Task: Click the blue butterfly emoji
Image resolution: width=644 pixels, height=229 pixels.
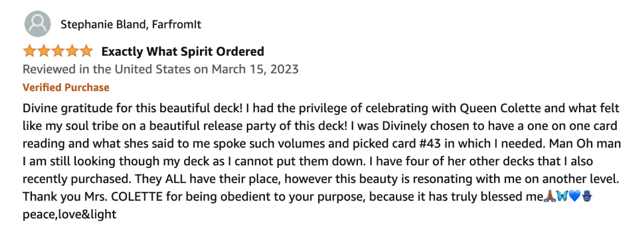Action: pyautogui.click(x=563, y=197)
